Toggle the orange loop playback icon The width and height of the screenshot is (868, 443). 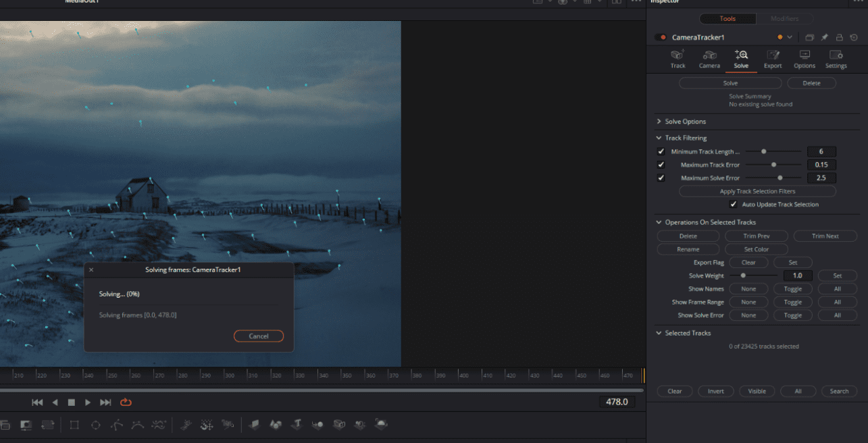[126, 402]
